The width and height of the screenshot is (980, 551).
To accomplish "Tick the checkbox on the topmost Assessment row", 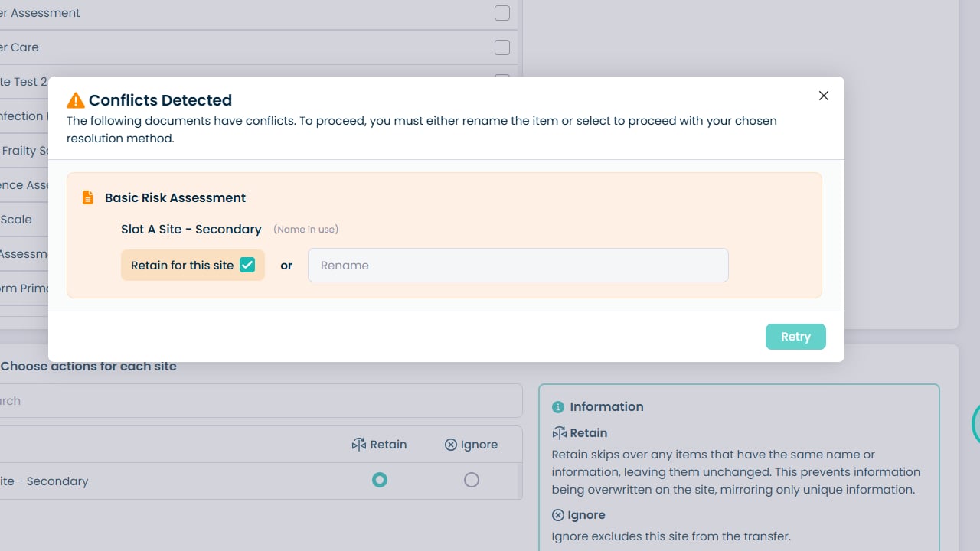I will point(502,13).
